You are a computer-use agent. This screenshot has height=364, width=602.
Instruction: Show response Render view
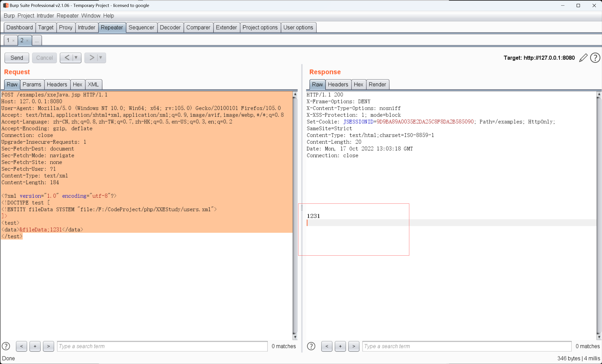[378, 85]
